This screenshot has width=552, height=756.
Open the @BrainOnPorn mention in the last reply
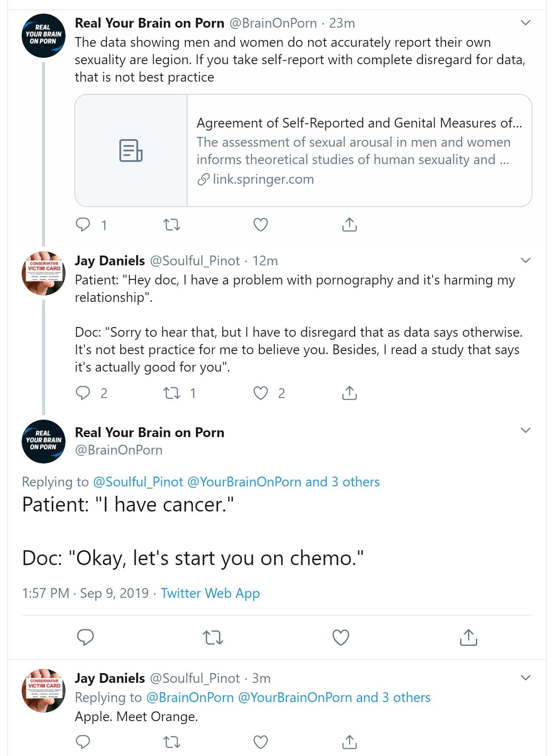pos(190,697)
